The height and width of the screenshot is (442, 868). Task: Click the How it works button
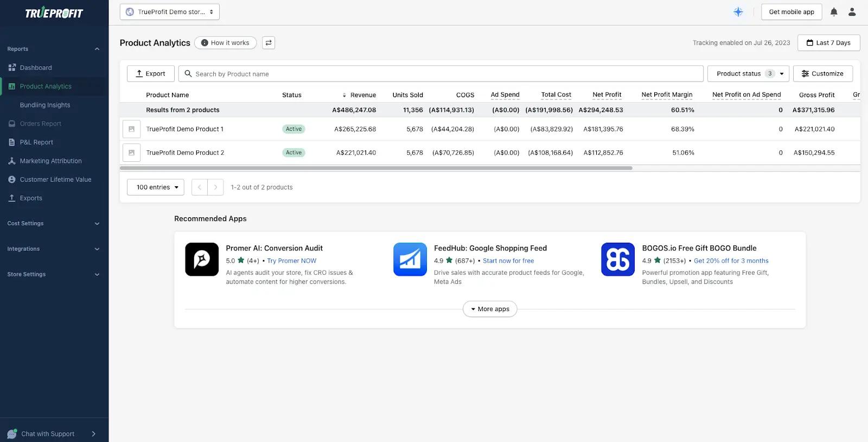tap(226, 43)
